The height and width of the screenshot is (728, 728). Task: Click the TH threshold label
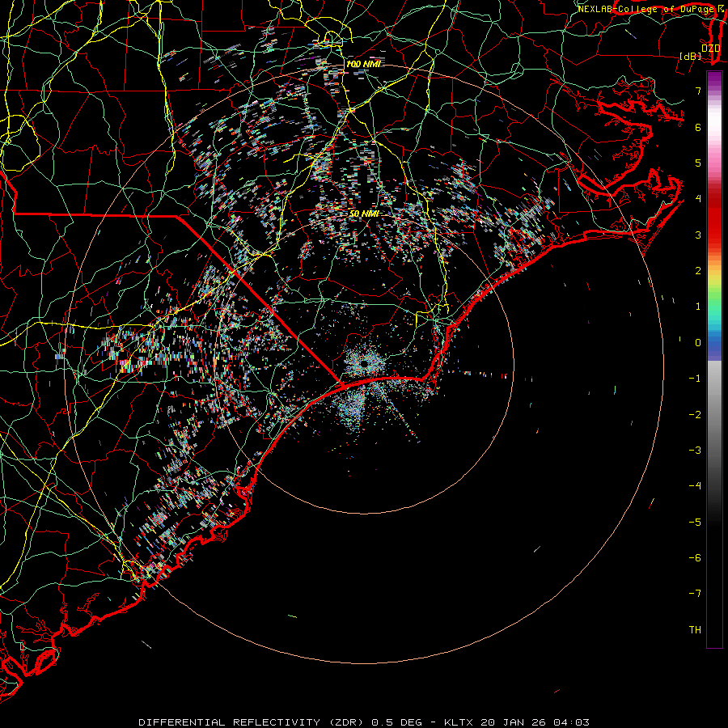695,630
